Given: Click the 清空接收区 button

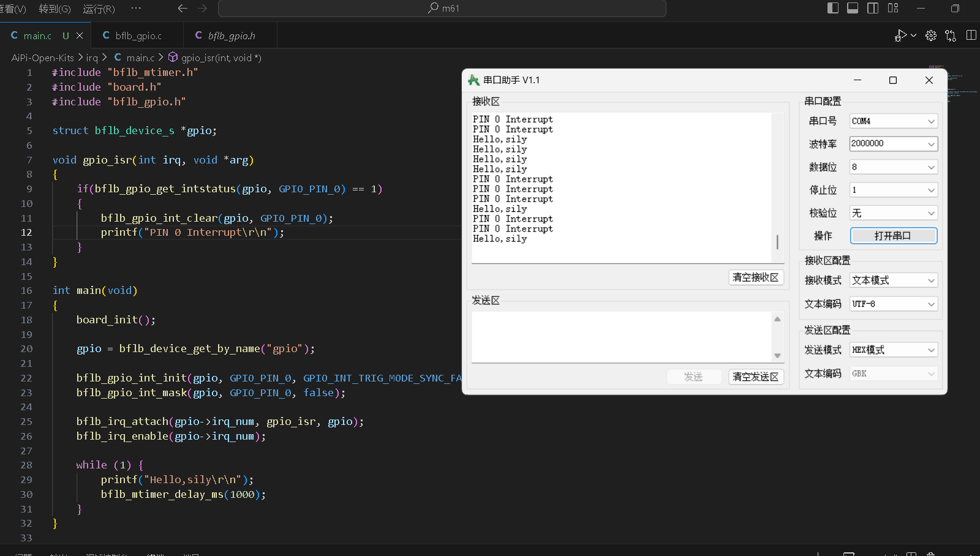Looking at the screenshot, I should 756,277.
